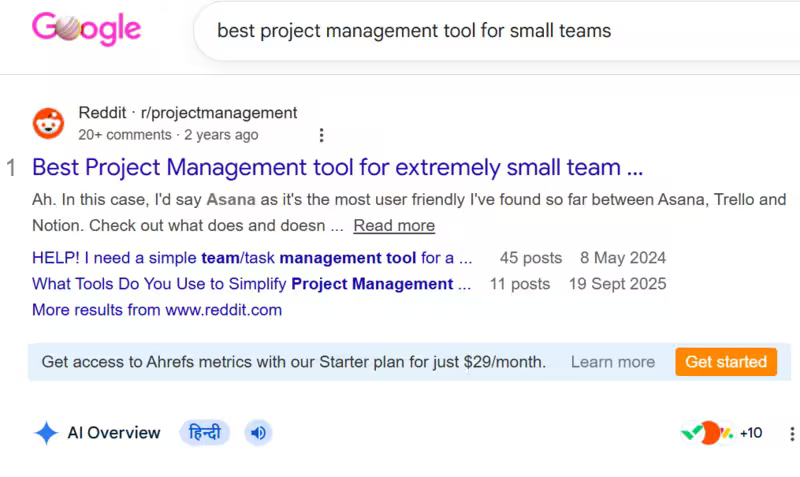Click 'More results from www.reddit.com'
This screenshot has height=477, width=800.
coord(157,310)
